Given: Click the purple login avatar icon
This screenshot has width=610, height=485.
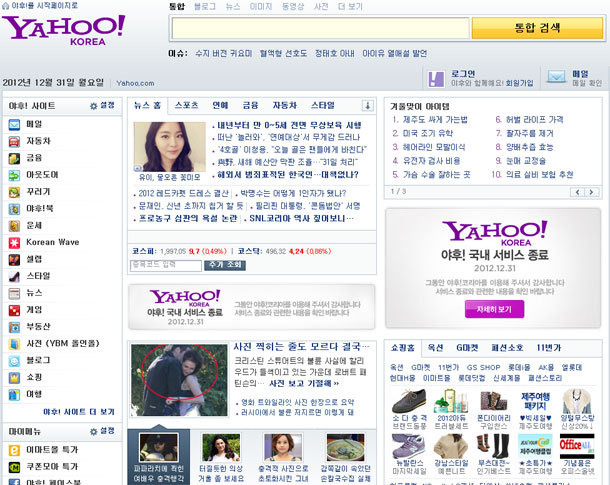Looking at the screenshot, I should [436, 79].
